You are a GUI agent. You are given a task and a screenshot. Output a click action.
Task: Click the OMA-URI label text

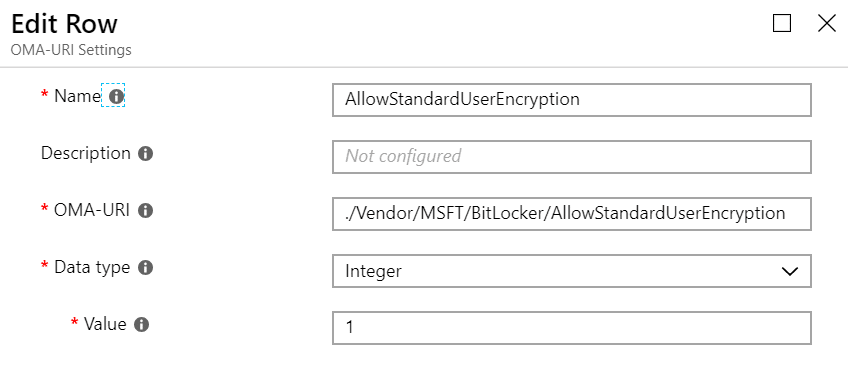tap(92, 210)
